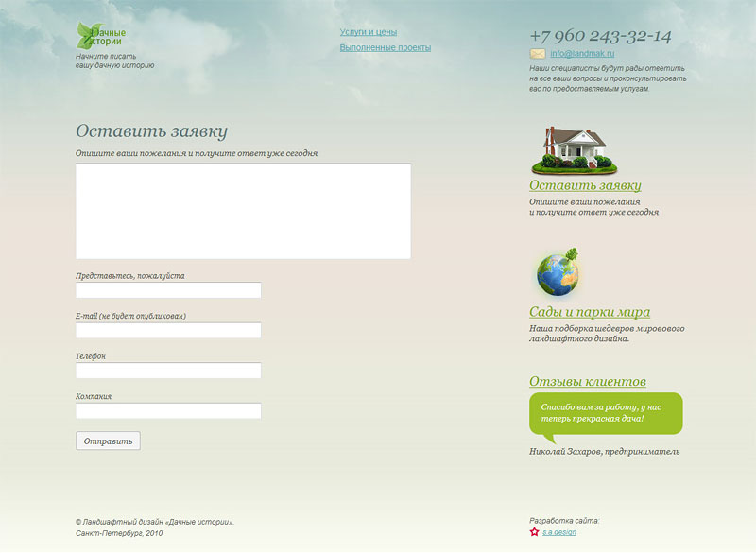This screenshot has width=756, height=553.
Task: Click the Дачные истории leaf logo
Action: pos(97,36)
